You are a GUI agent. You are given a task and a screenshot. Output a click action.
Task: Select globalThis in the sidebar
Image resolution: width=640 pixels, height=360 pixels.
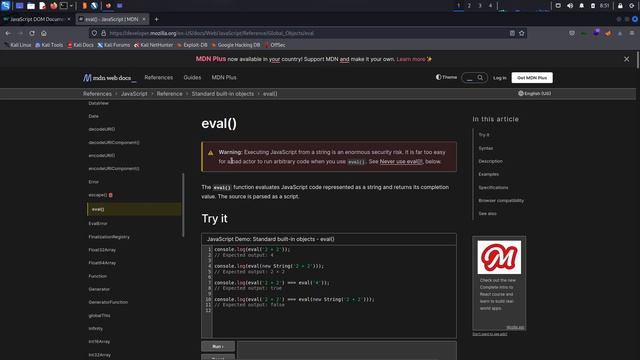pos(99,316)
